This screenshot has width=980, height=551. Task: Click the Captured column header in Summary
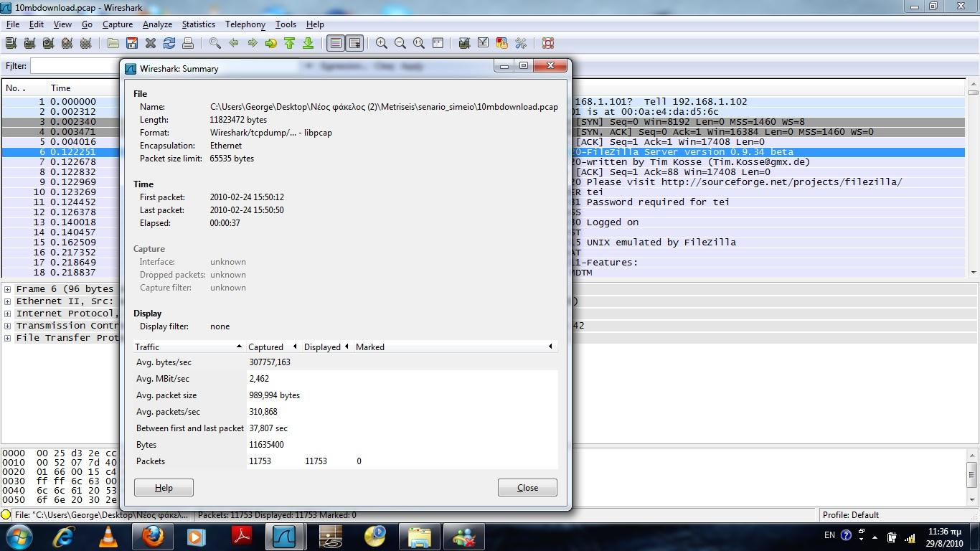tap(273, 347)
